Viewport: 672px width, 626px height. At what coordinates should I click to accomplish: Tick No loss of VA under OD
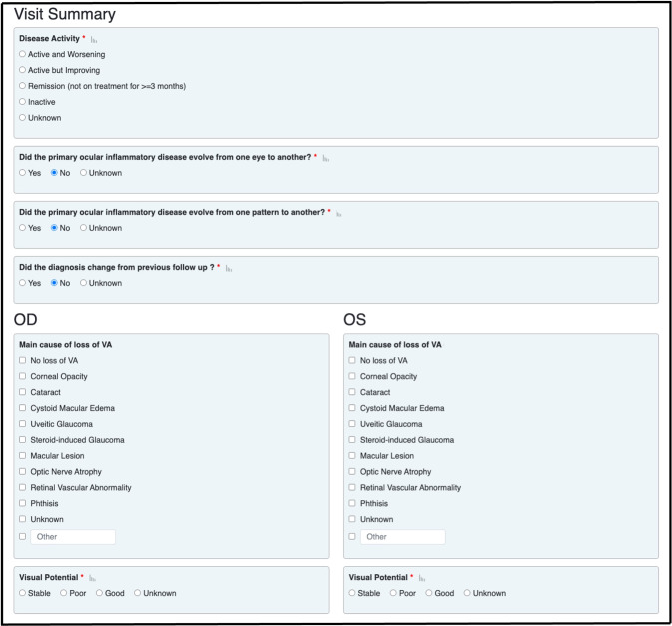22,360
